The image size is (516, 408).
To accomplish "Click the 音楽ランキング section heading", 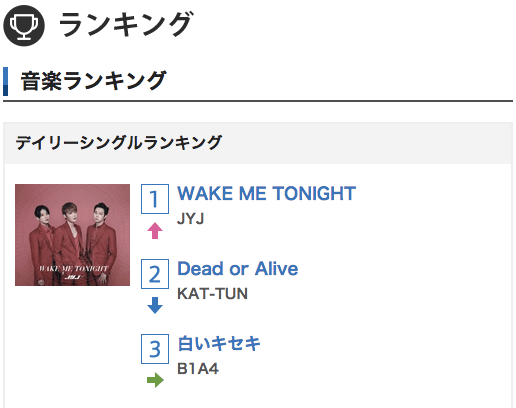I will [93, 81].
